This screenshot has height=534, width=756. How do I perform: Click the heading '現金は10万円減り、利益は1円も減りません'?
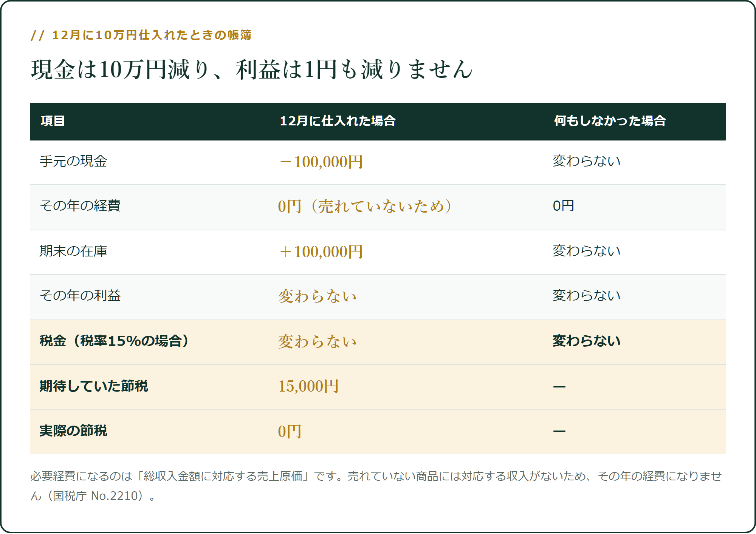pos(252,69)
